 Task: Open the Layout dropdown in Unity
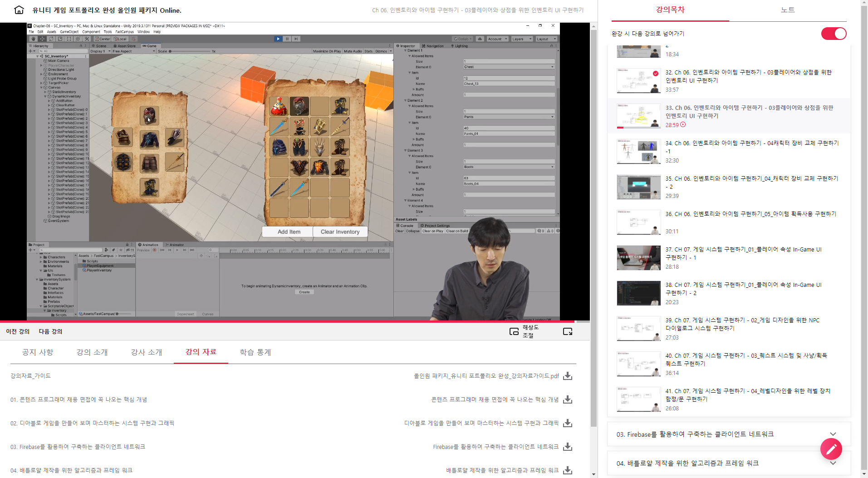[x=546, y=39]
